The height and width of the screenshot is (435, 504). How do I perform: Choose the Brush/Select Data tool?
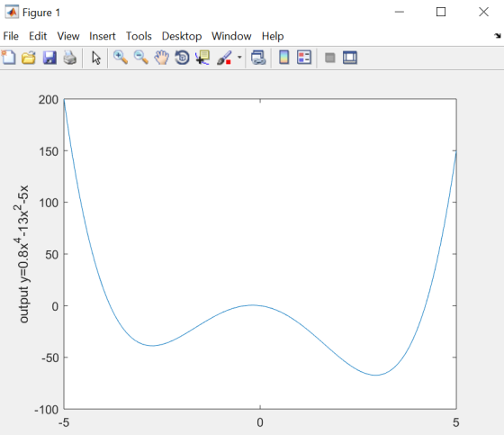coord(224,58)
